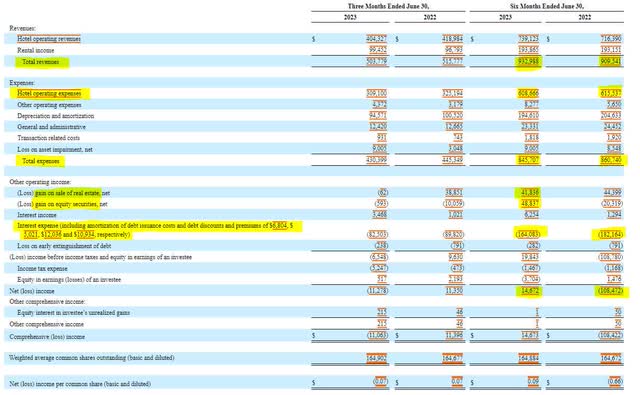640x395 pixels.
Task: Click the 'Other comprehensive income:' heading
Action: point(47,302)
